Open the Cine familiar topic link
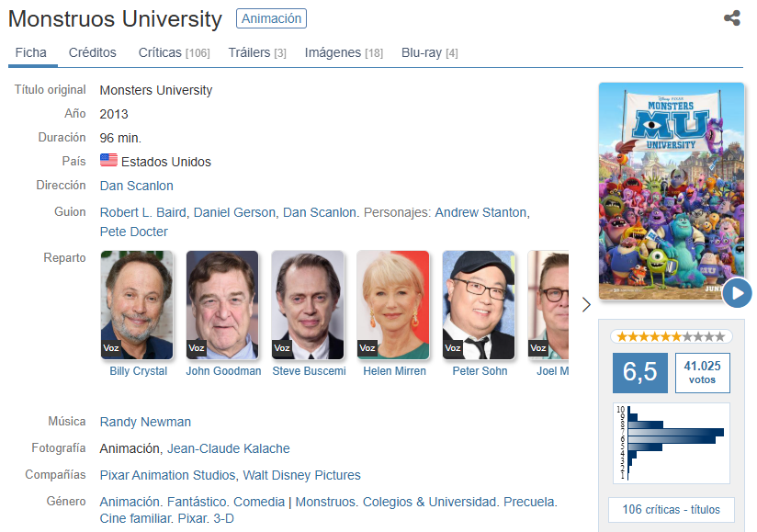 (135, 518)
